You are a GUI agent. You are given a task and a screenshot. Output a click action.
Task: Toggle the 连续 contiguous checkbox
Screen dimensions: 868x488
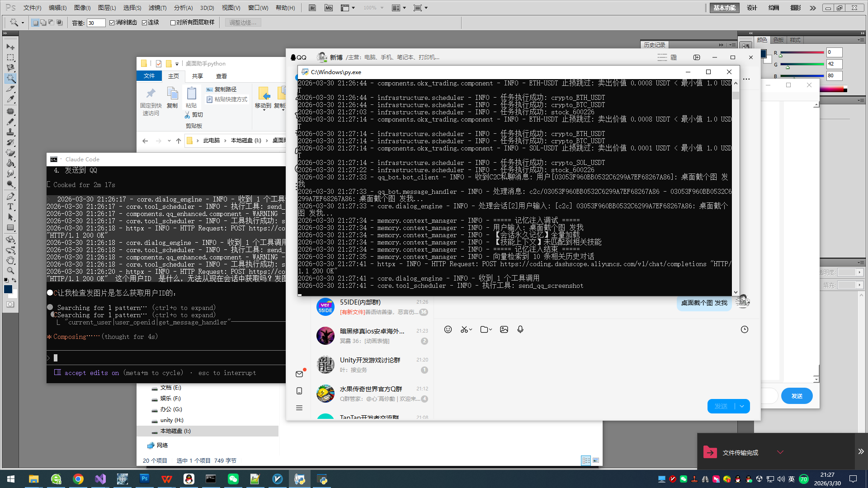tap(145, 23)
